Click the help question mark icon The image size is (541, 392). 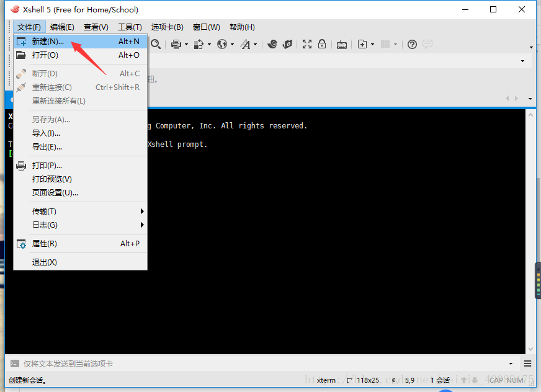point(412,44)
